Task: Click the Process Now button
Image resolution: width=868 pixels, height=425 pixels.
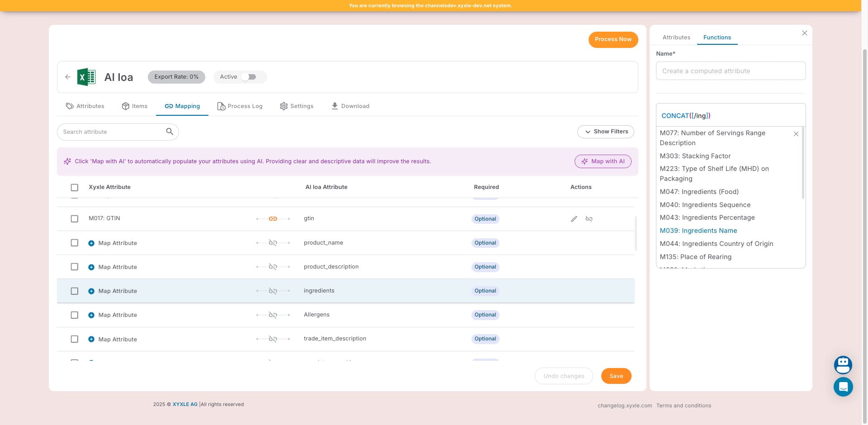Action: coord(613,39)
